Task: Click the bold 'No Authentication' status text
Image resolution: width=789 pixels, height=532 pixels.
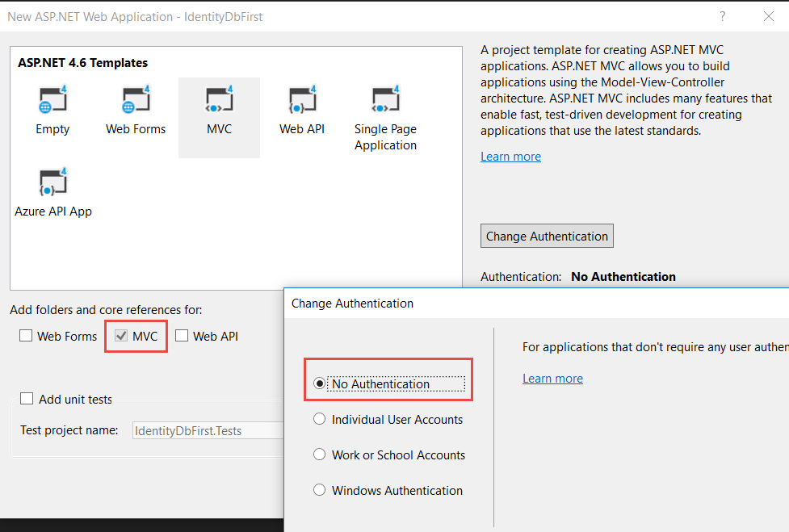Action: 623,277
